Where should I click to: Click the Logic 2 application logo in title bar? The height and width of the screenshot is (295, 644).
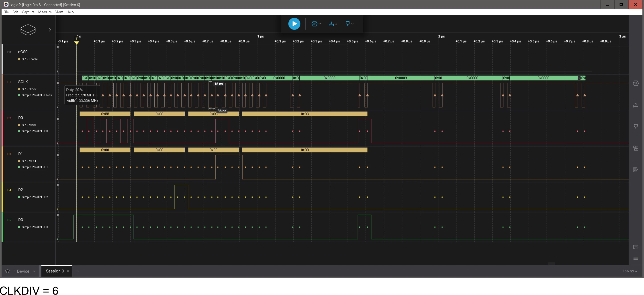point(6,4)
